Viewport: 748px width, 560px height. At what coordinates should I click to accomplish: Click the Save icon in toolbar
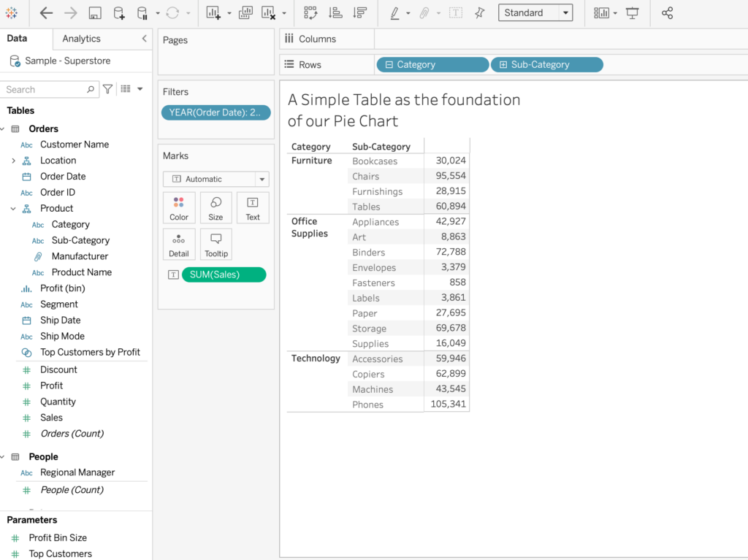pos(94,13)
